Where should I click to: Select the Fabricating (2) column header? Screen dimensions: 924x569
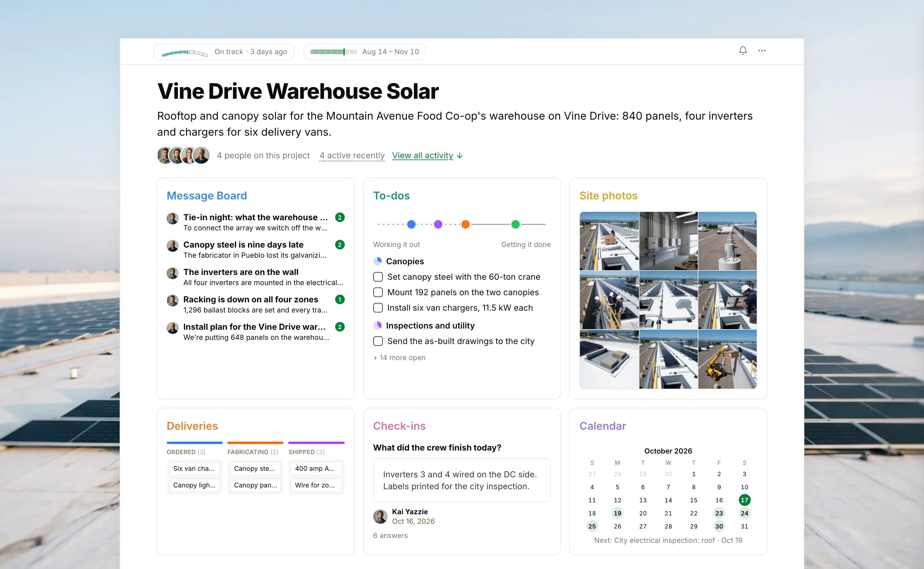tap(252, 452)
